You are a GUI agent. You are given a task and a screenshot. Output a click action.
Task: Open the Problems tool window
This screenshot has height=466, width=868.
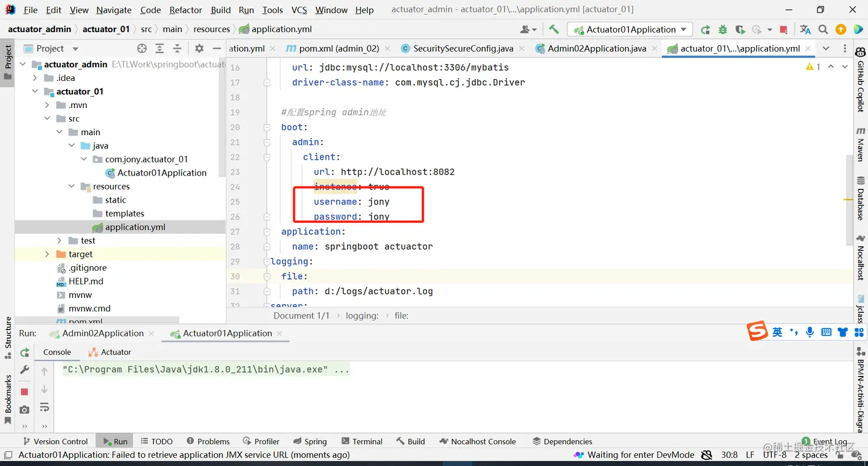(x=207, y=441)
